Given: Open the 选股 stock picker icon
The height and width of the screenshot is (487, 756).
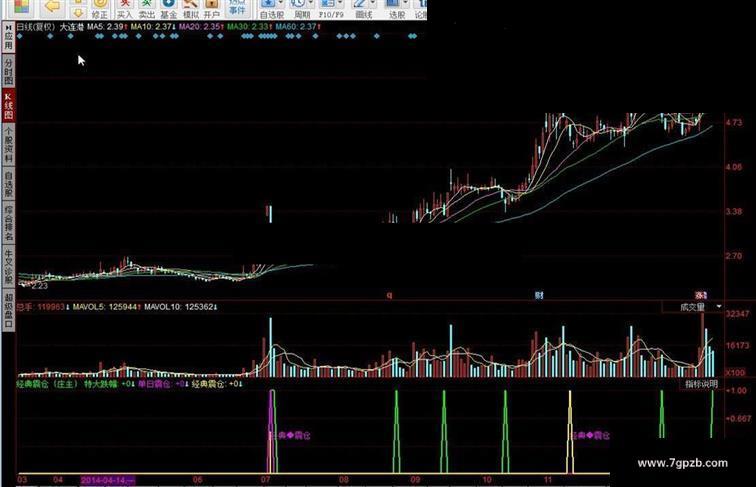Looking at the screenshot, I should coord(393,4).
